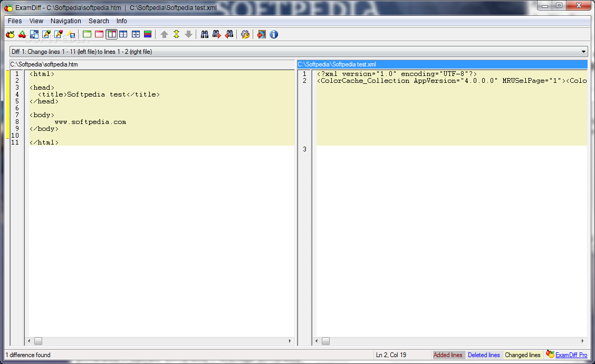Click the ColorCache_Collection line in right pane
Screen dimensions: 595x364
tap(452, 81)
